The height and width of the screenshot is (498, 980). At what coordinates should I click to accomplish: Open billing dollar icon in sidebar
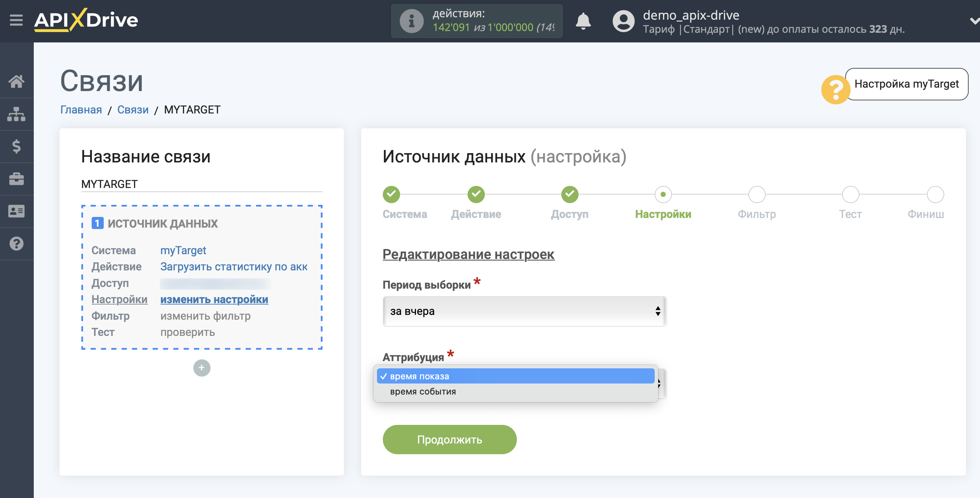(x=16, y=146)
